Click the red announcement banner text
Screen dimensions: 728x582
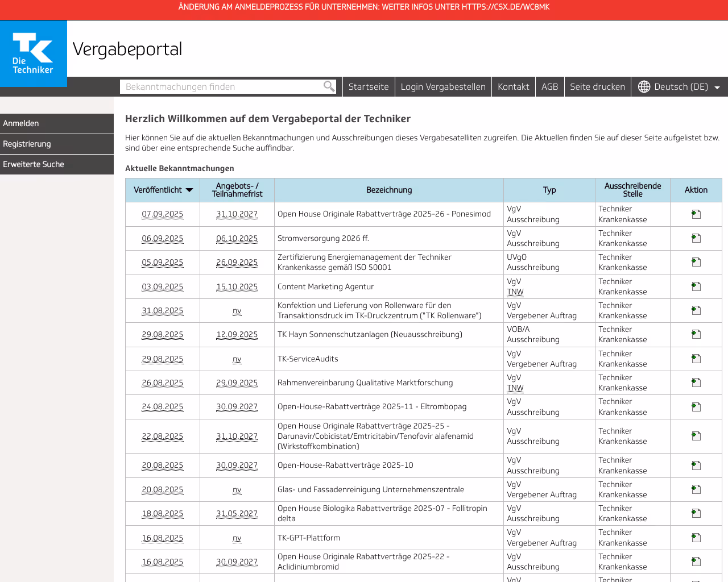[x=364, y=7]
